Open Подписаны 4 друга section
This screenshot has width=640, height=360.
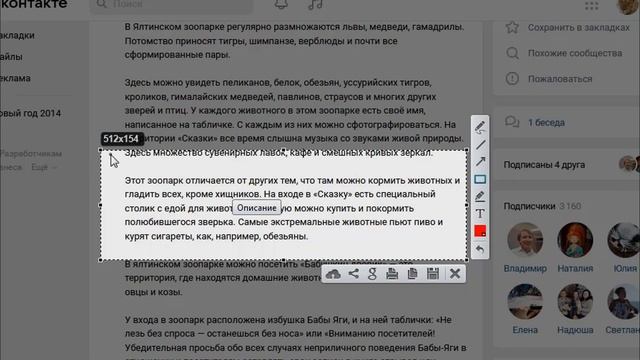coord(544,165)
